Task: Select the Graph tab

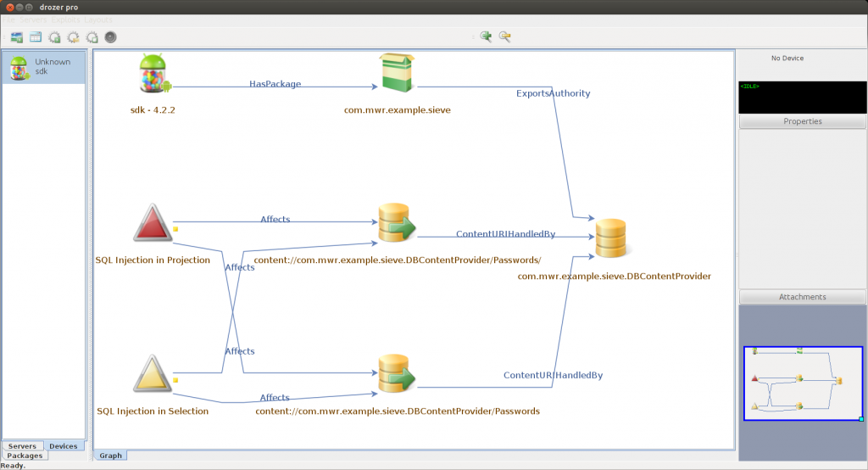Action: point(111,456)
